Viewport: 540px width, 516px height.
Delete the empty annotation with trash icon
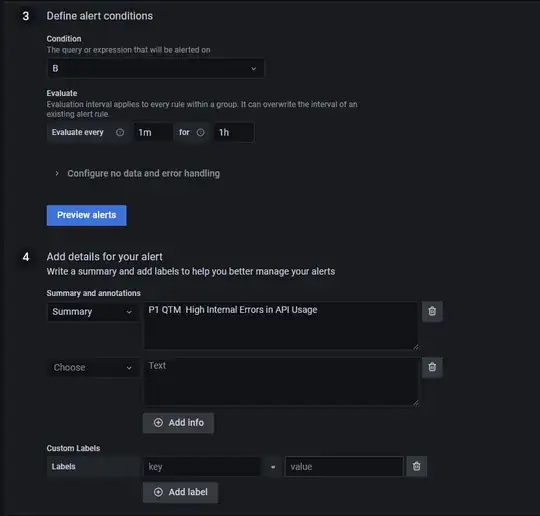(x=432, y=367)
